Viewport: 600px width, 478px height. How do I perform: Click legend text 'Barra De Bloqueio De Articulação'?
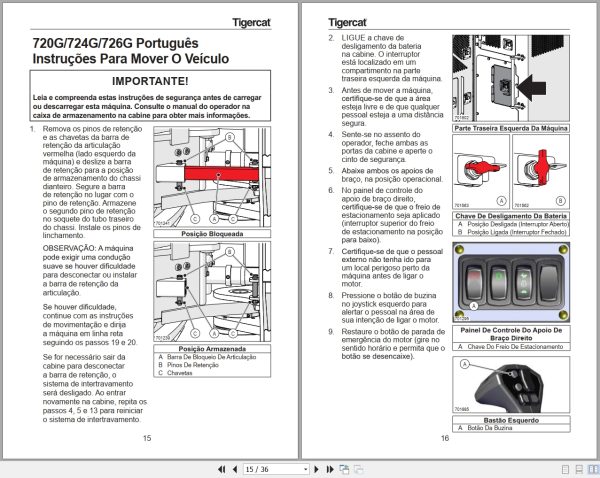click(212, 357)
